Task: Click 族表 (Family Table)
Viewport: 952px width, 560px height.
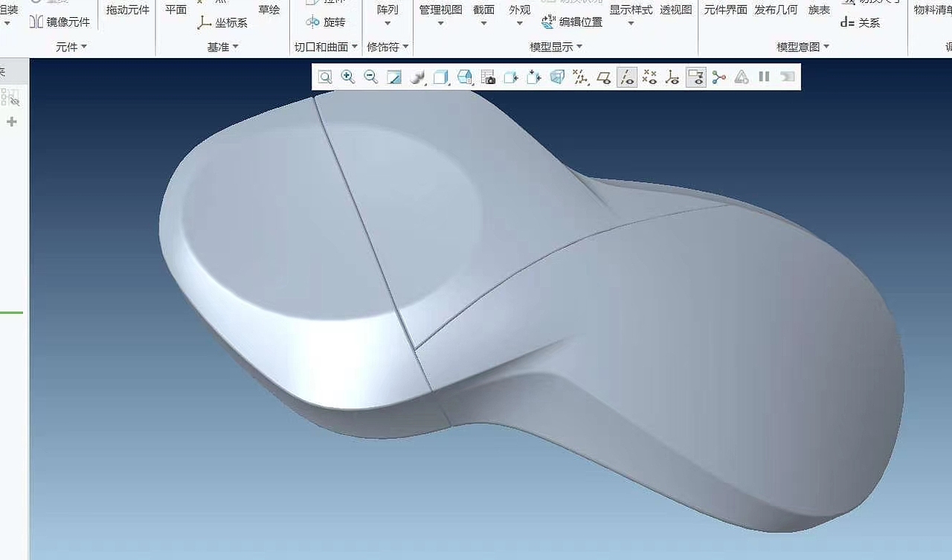Action: click(x=820, y=10)
